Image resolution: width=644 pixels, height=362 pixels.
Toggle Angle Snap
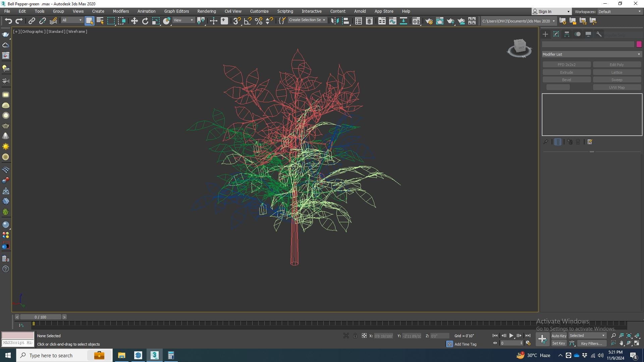coord(248,21)
